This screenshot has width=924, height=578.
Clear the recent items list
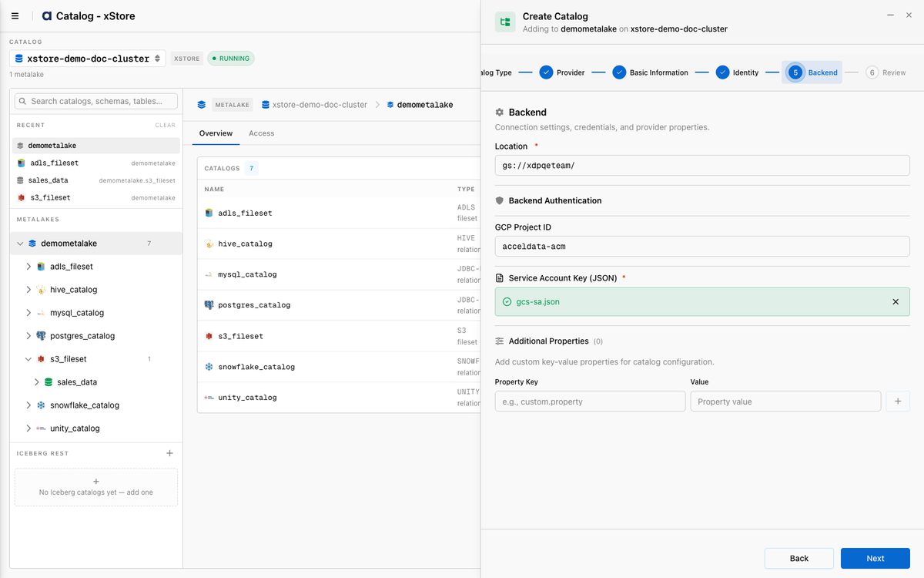click(x=165, y=125)
